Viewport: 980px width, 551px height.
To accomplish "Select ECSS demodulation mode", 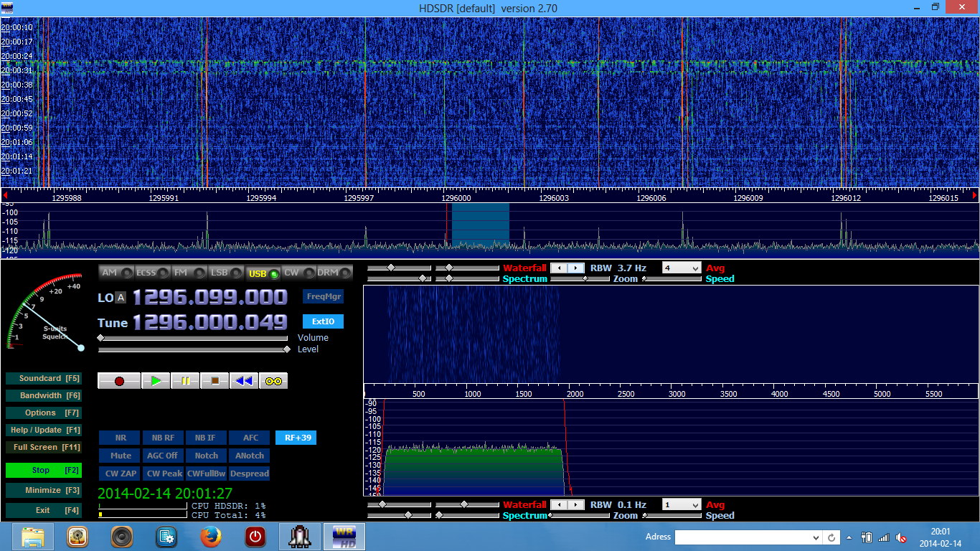I will coord(153,273).
